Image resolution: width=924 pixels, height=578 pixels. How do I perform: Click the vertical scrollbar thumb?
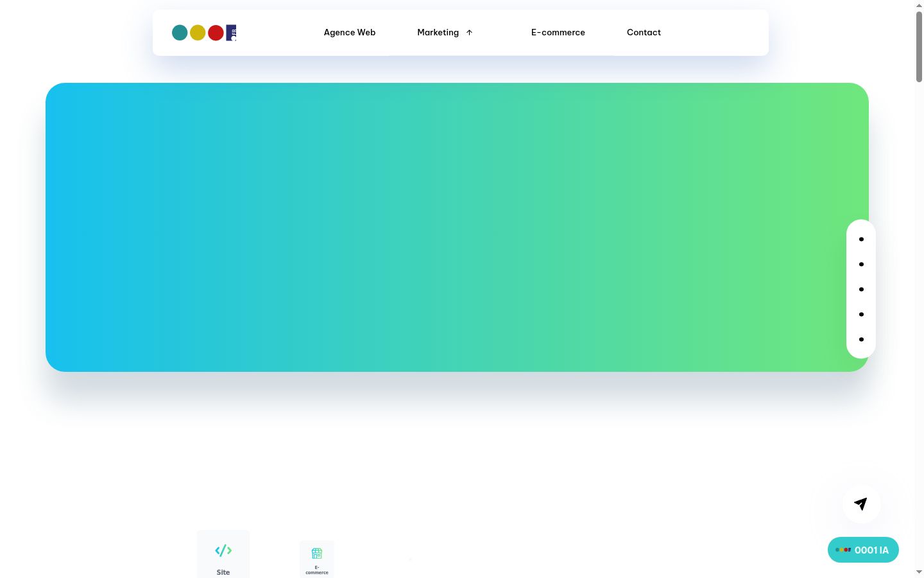(919, 46)
